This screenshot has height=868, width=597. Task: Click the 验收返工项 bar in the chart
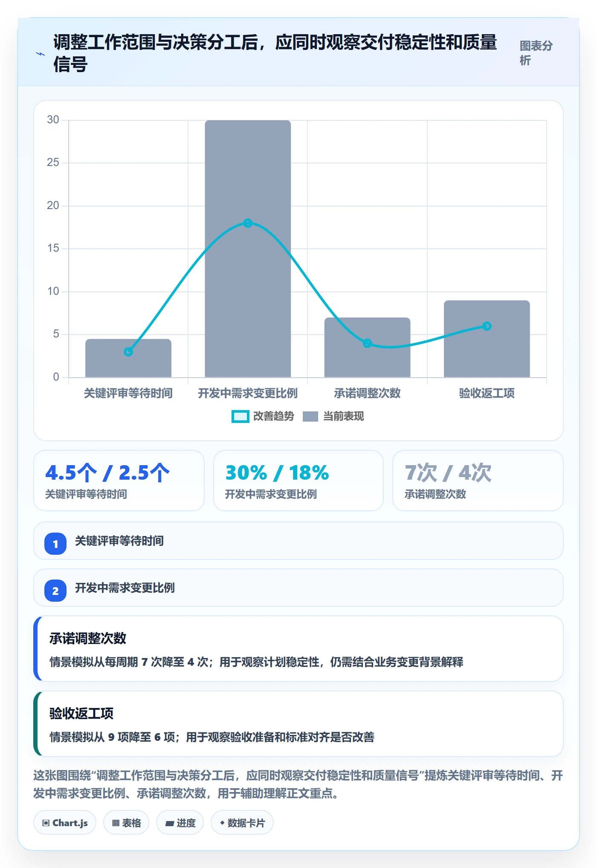(487, 339)
